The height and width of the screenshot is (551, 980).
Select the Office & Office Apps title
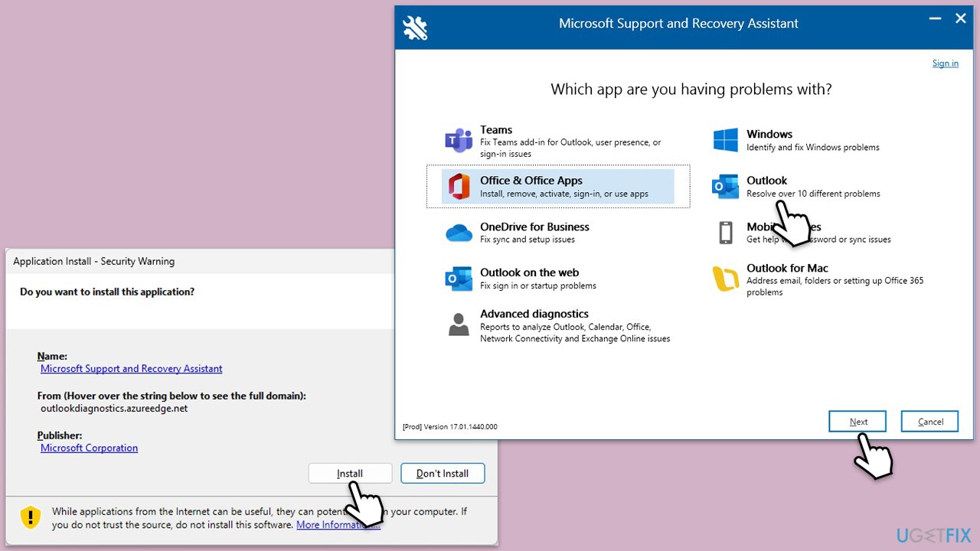tap(531, 181)
